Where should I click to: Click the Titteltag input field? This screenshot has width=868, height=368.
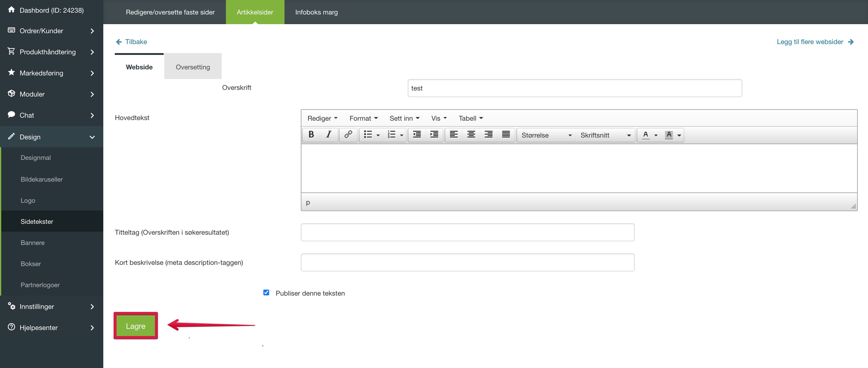pos(467,232)
